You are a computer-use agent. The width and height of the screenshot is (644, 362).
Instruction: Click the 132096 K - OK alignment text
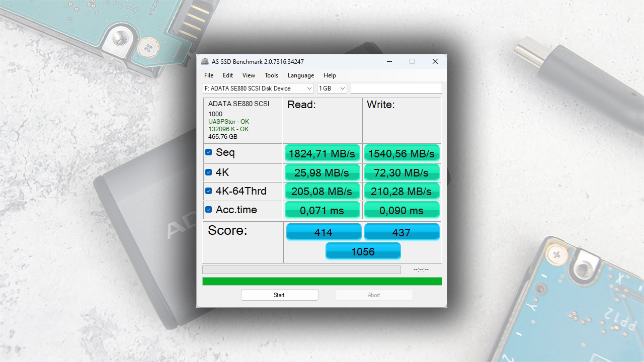[x=228, y=129]
